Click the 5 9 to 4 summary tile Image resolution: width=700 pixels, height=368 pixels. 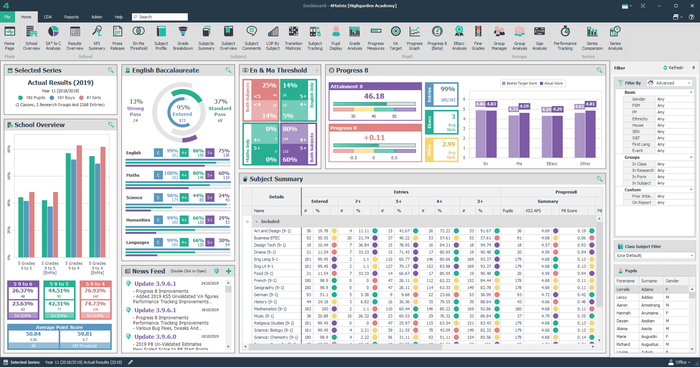pos(96,300)
